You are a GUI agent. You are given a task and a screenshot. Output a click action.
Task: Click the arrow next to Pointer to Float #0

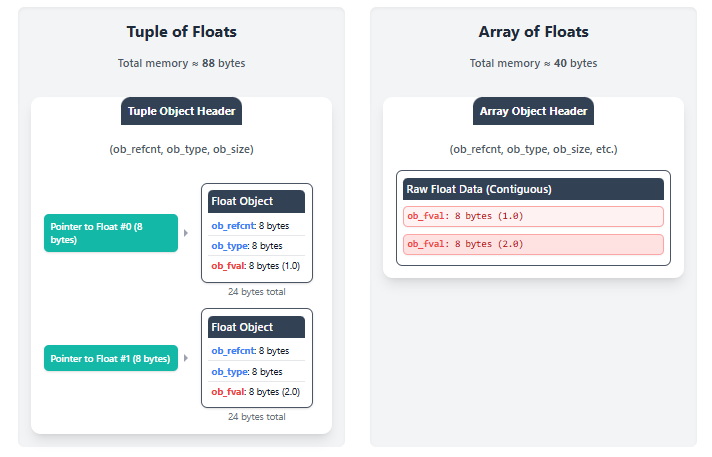(186, 233)
